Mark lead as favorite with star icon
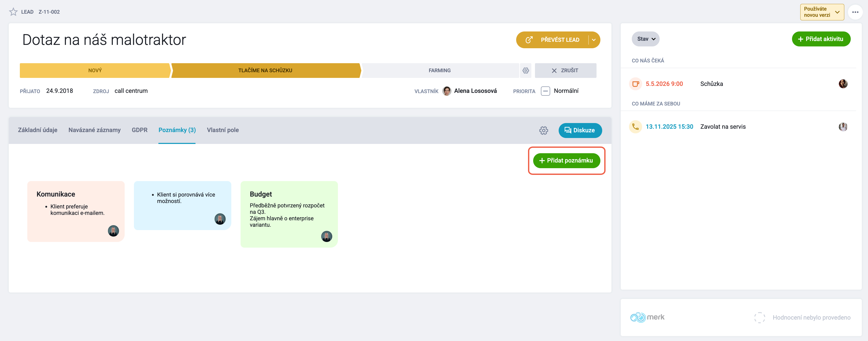Viewport: 868px width, 341px height. click(x=13, y=12)
